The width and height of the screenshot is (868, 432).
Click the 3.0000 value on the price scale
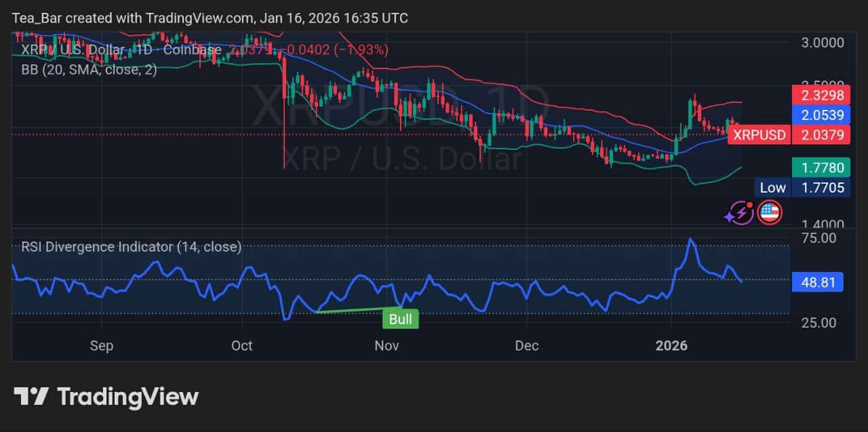point(823,43)
